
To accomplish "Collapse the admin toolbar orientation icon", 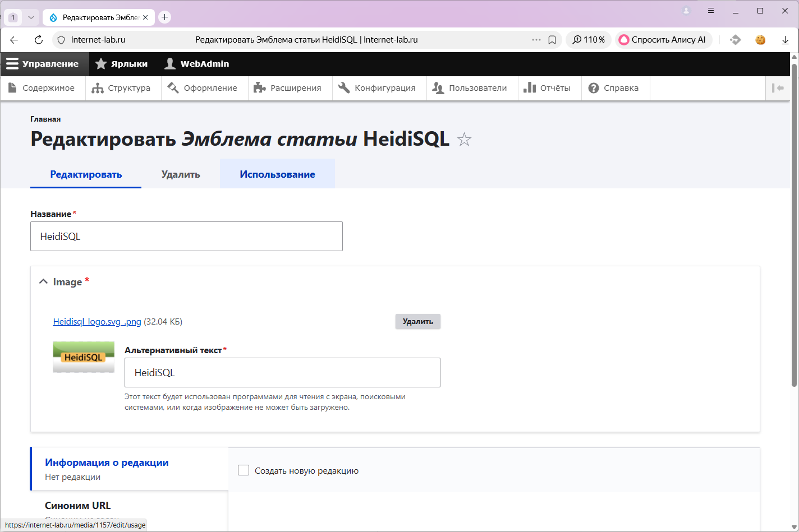I will click(x=778, y=88).
